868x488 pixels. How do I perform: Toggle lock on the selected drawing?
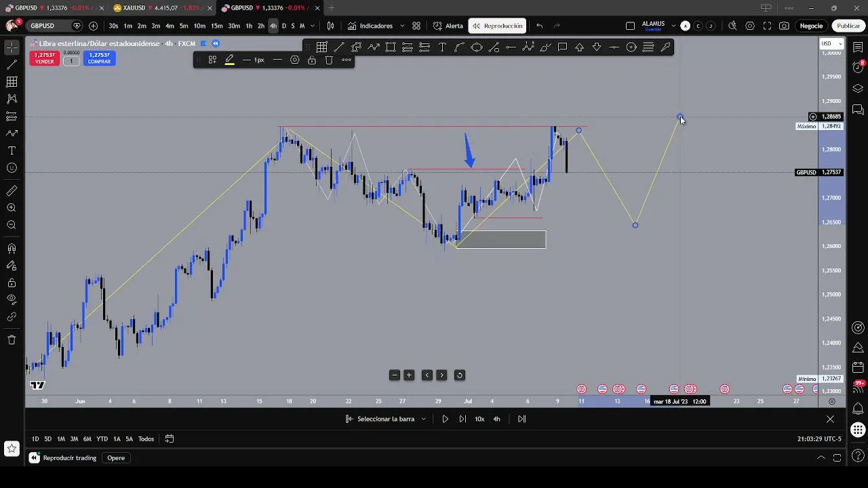click(x=312, y=60)
